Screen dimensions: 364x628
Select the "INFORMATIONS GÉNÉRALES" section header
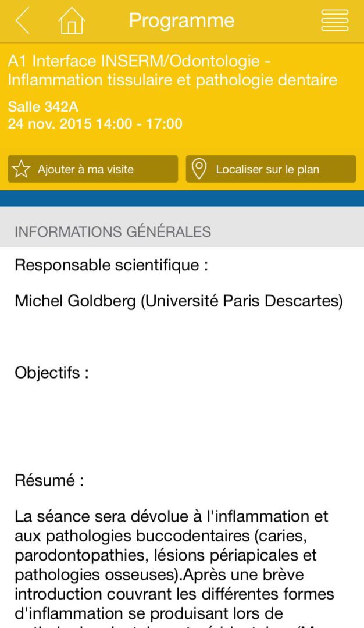[113, 231]
